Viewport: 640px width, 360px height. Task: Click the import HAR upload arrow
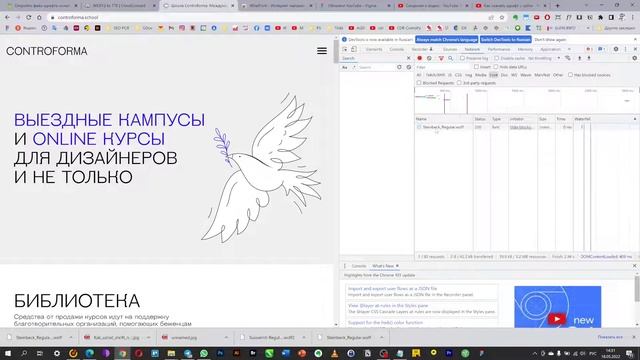point(579,58)
